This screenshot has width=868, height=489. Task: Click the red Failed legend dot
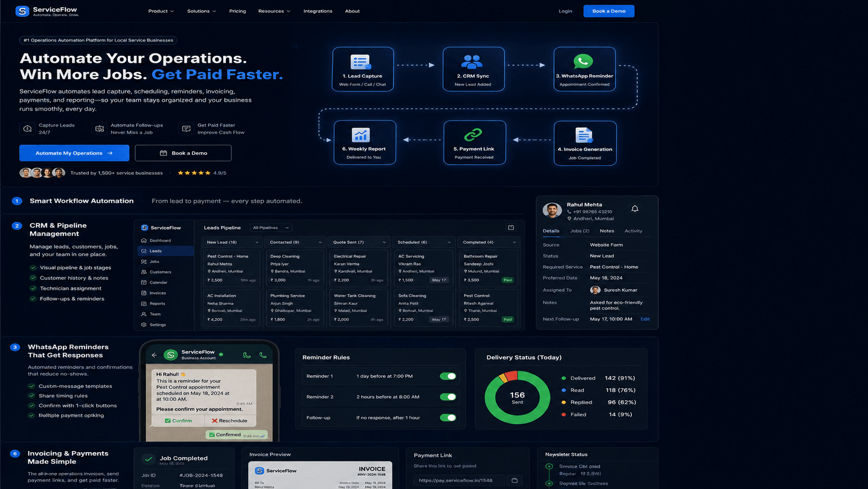563,415
